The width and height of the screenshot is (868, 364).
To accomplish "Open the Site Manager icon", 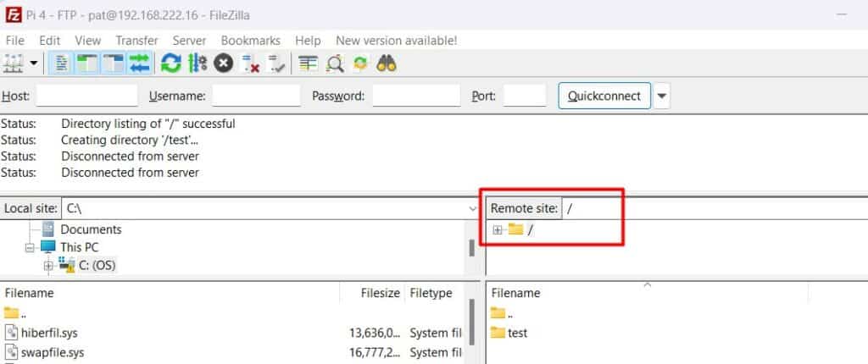I will (13, 63).
